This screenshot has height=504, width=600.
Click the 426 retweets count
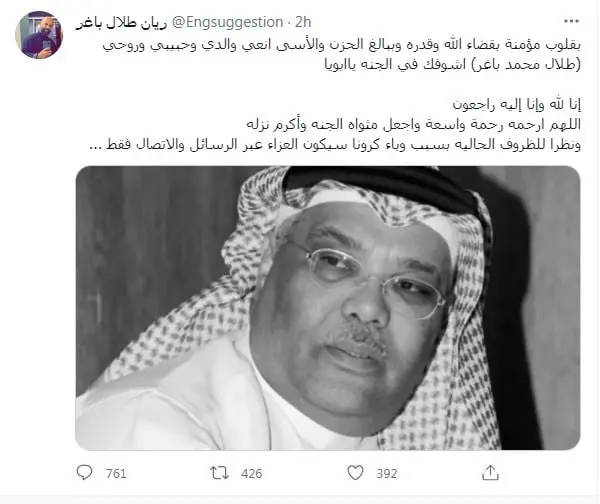(251, 474)
